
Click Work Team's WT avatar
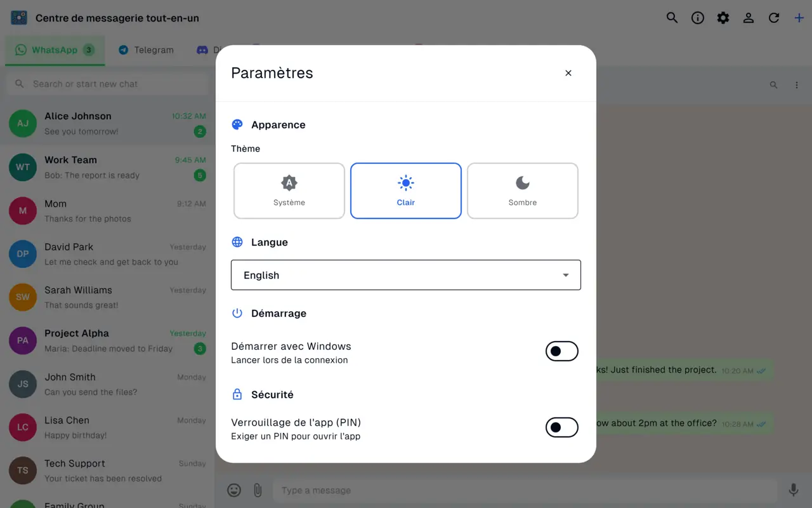click(x=23, y=167)
